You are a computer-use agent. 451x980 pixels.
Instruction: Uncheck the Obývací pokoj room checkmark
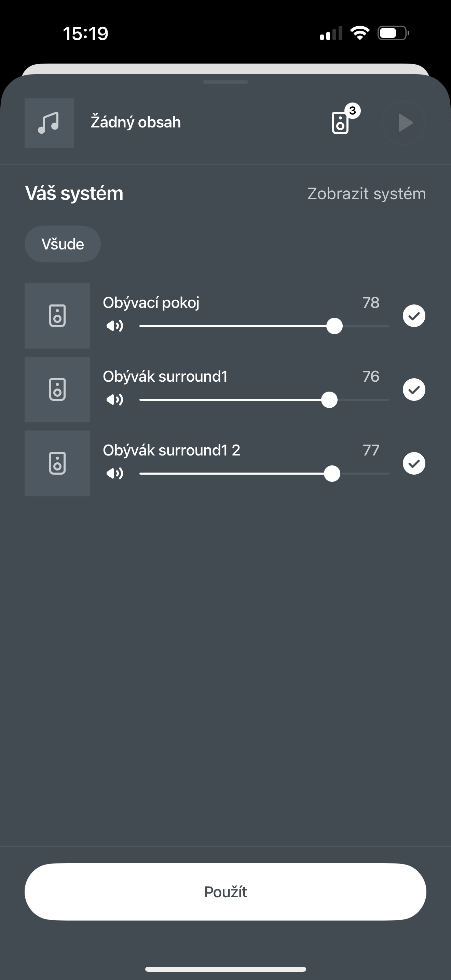tap(414, 316)
